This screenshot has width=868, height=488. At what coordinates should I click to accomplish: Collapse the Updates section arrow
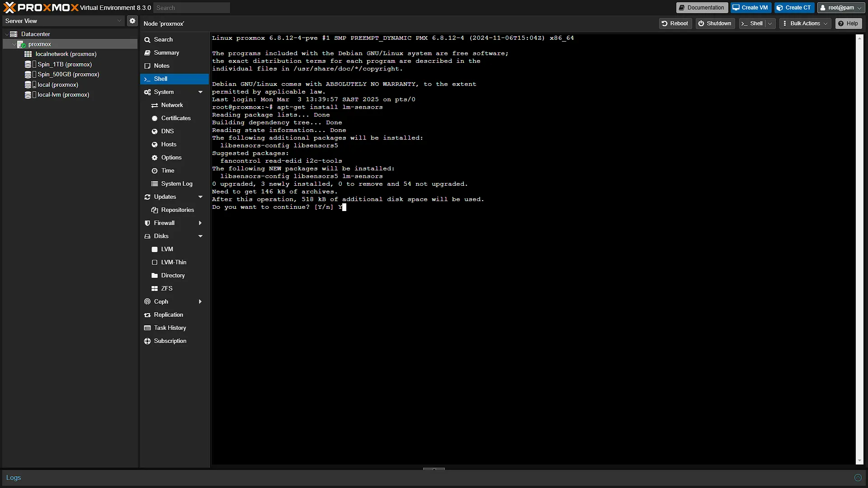(200, 197)
